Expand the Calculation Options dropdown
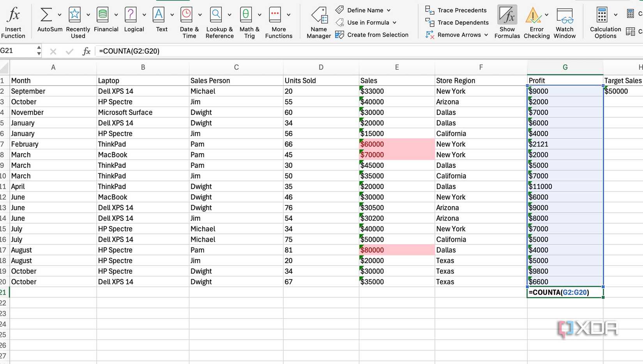Viewport: 643px width, 364px height. pyautogui.click(x=615, y=15)
